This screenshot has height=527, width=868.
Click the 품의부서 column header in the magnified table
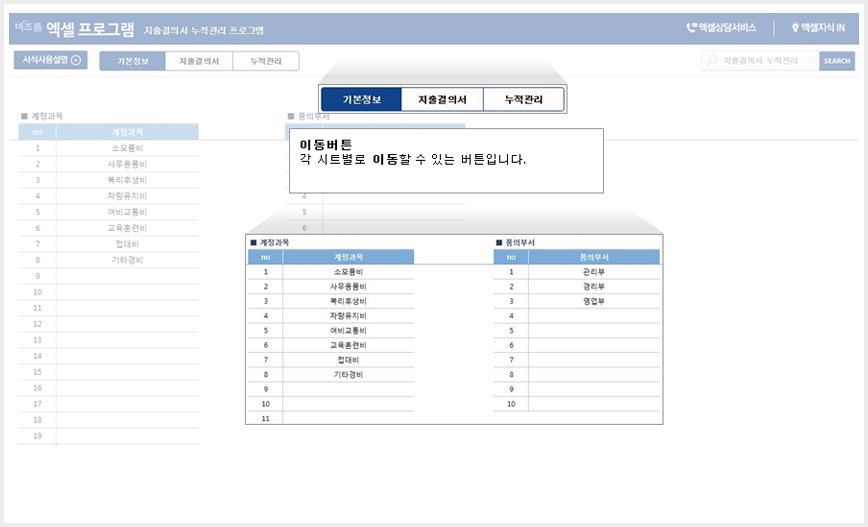coord(593,257)
